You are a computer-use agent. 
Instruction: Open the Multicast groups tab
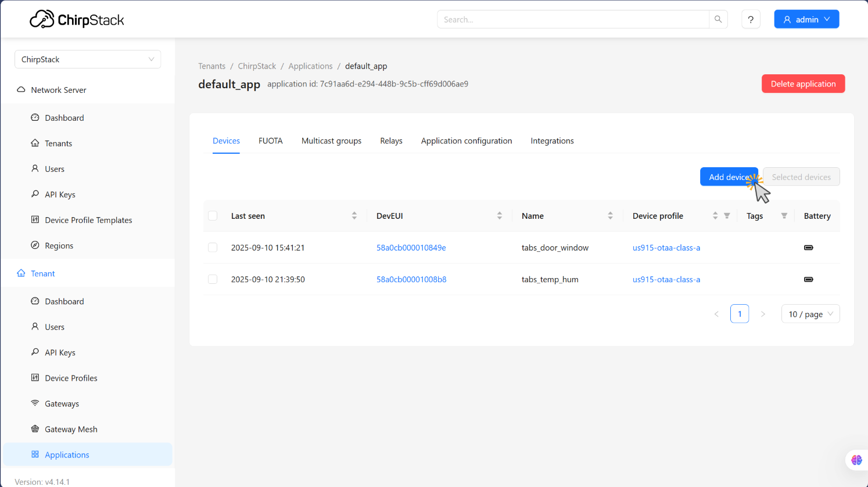coord(331,140)
